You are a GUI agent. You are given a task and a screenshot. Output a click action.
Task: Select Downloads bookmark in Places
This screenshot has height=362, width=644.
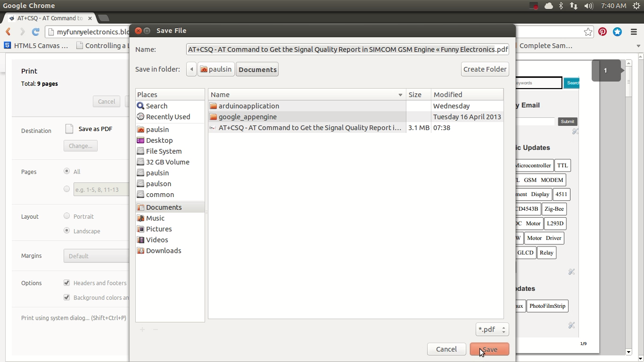(170, 251)
